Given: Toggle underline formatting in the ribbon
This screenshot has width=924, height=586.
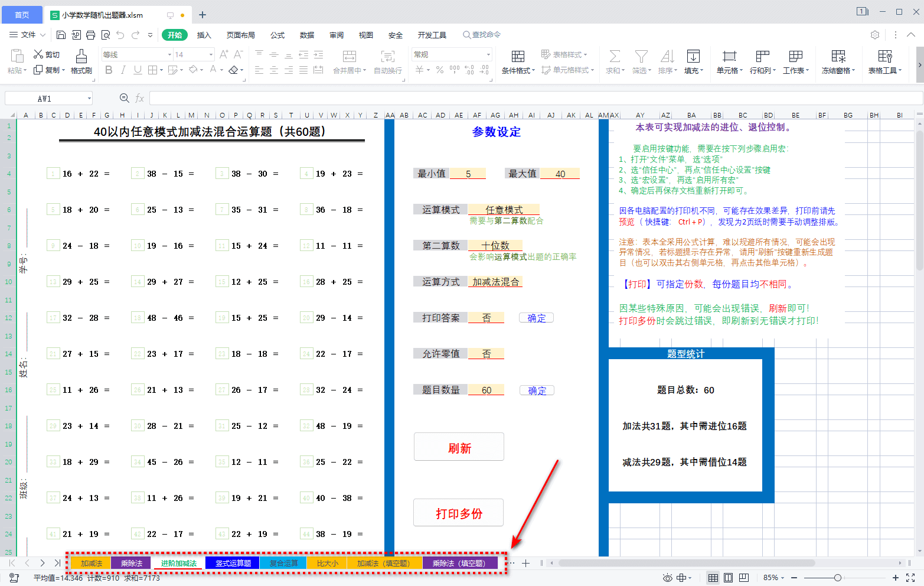Looking at the screenshot, I should (x=138, y=70).
